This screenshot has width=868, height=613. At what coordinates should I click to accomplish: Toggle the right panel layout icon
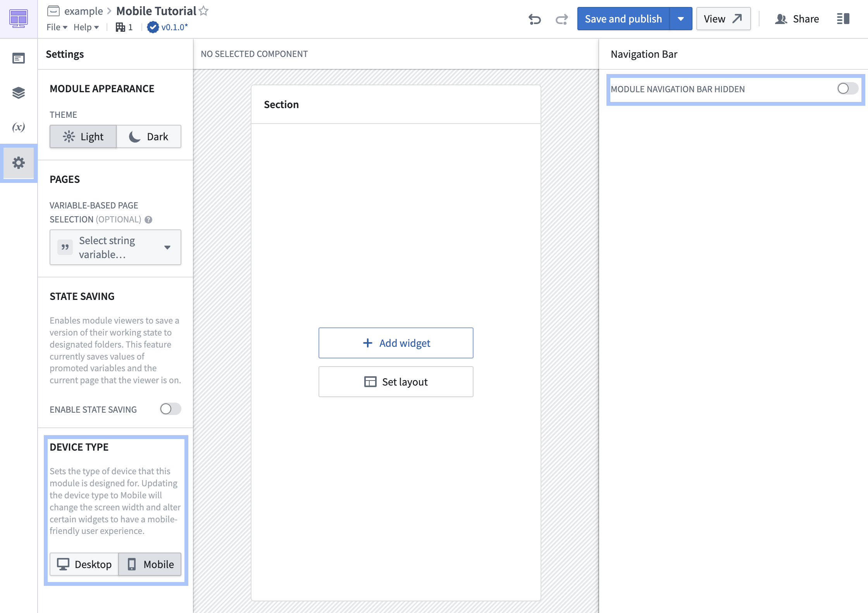point(843,19)
